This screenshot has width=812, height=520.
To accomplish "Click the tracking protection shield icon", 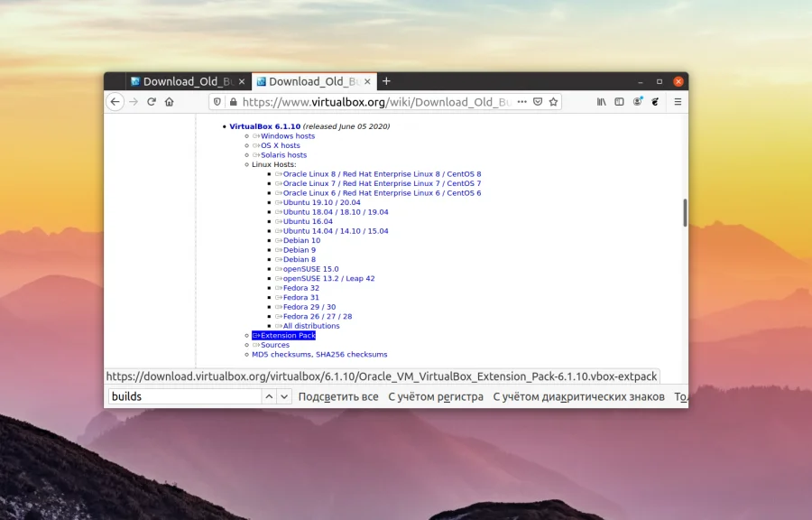I will coord(215,101).
